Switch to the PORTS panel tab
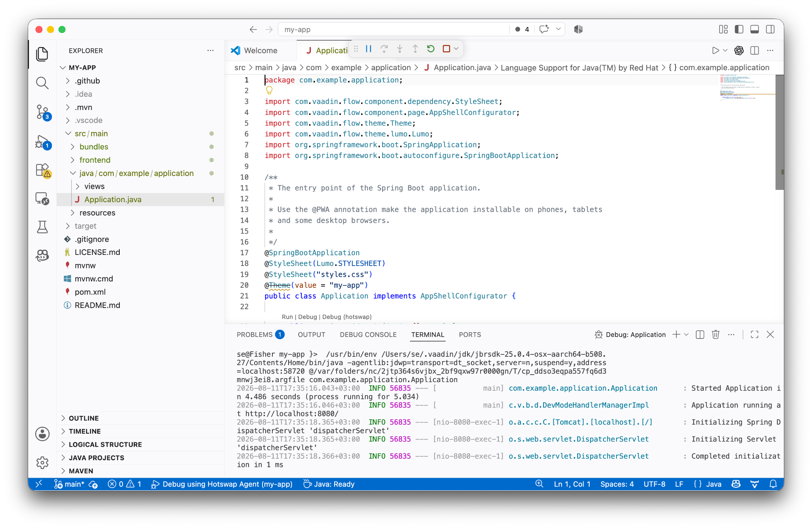 click(470, 335)
